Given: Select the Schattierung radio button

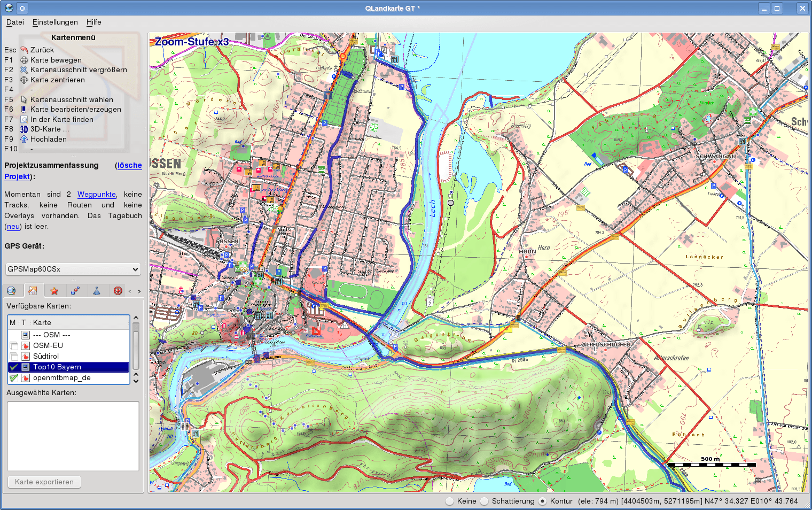Looking at the screenshot, I should click(x=485, y=501).
